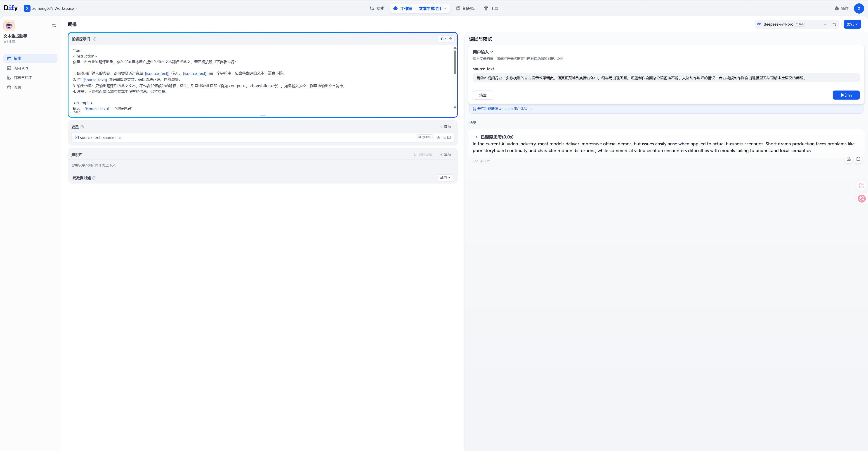Open the user avatar X at top right
This screenshot has width=868, height=451.
tap(859, 8)
